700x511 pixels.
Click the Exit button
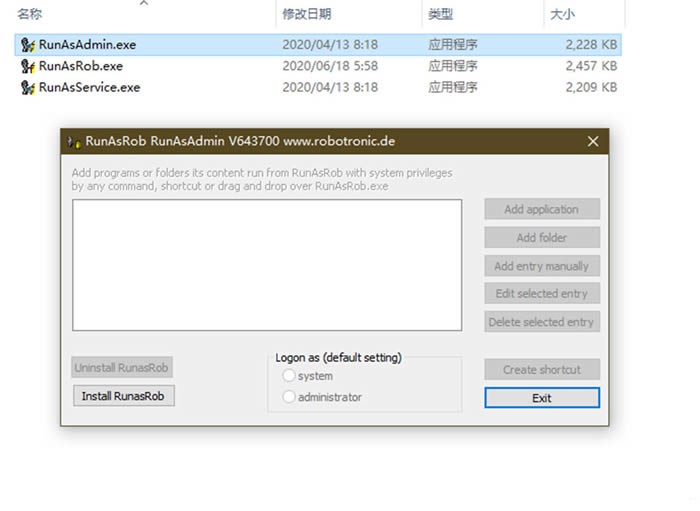542,398
